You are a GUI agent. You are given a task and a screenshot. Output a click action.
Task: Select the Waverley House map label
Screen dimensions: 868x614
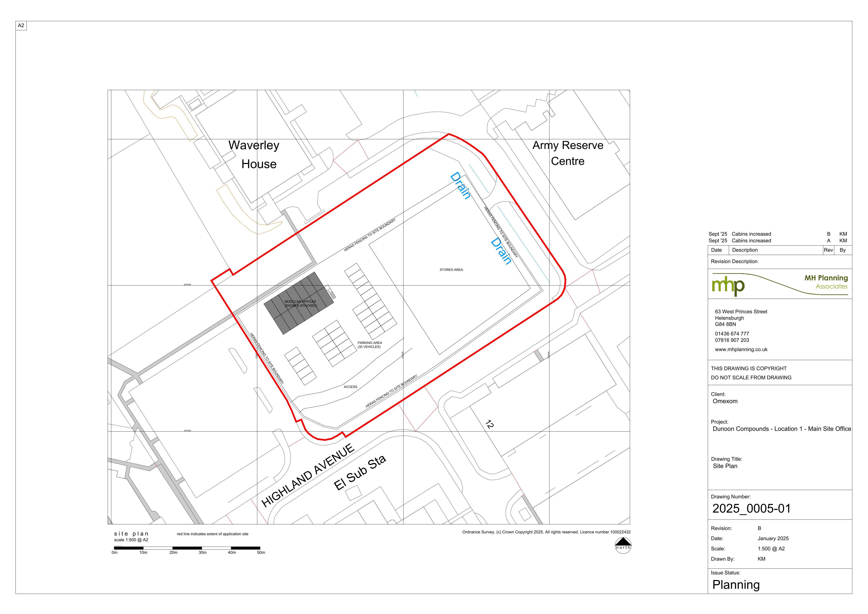pyautogui.click(x=255, y=154)
